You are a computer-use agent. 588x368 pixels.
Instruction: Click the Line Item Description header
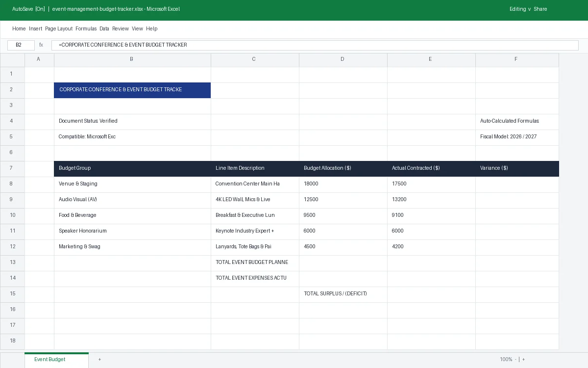click(x=255, y=169)
